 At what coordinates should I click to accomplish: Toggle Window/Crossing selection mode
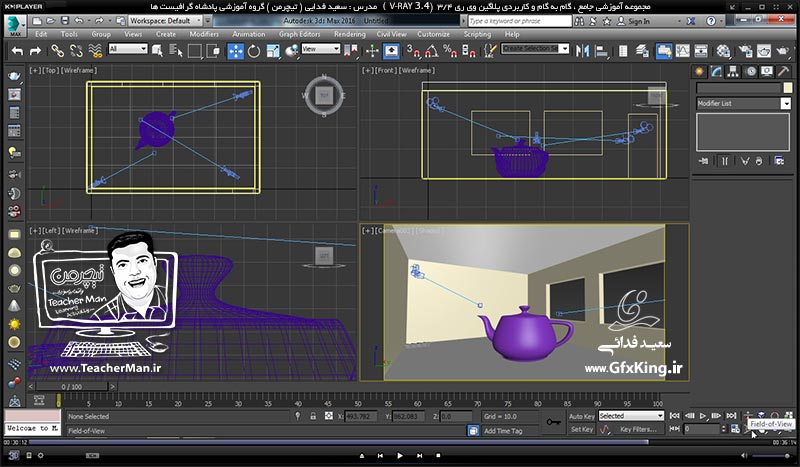pos(214,51)
